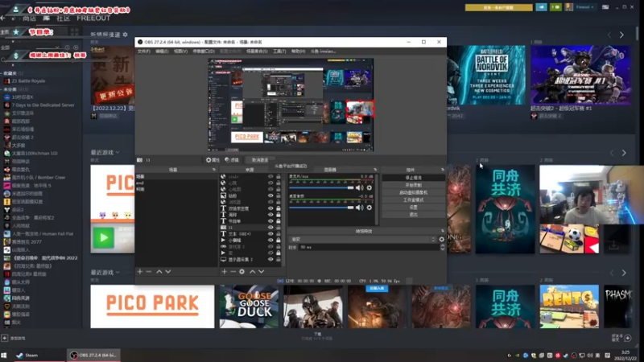Click Steam back navigation arrow at top left
Image resolution: width=644 pixels, height=362 pixels.
(3, 18)
